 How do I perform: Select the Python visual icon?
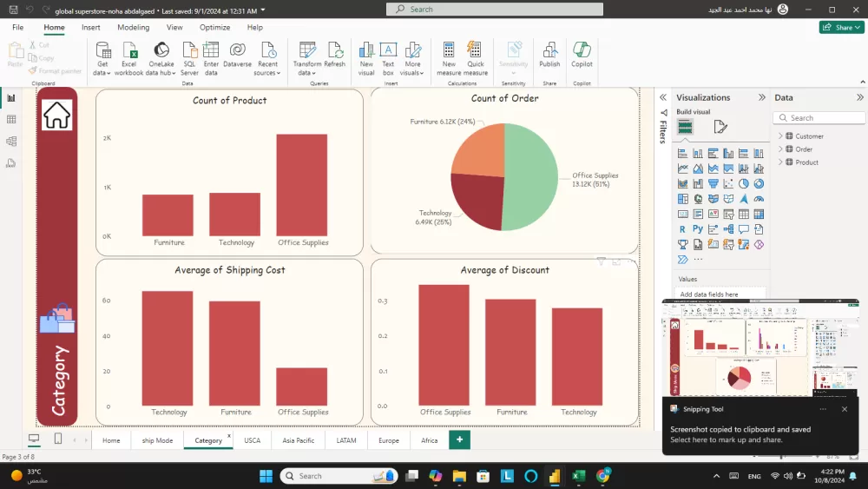(x=697, y=229)
